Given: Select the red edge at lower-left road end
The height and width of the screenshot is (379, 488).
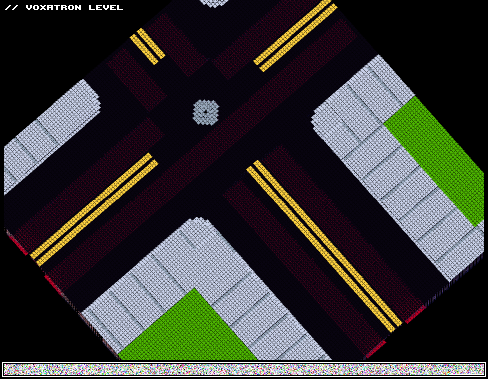Looking at the screenshot, I should pos(17,243).
